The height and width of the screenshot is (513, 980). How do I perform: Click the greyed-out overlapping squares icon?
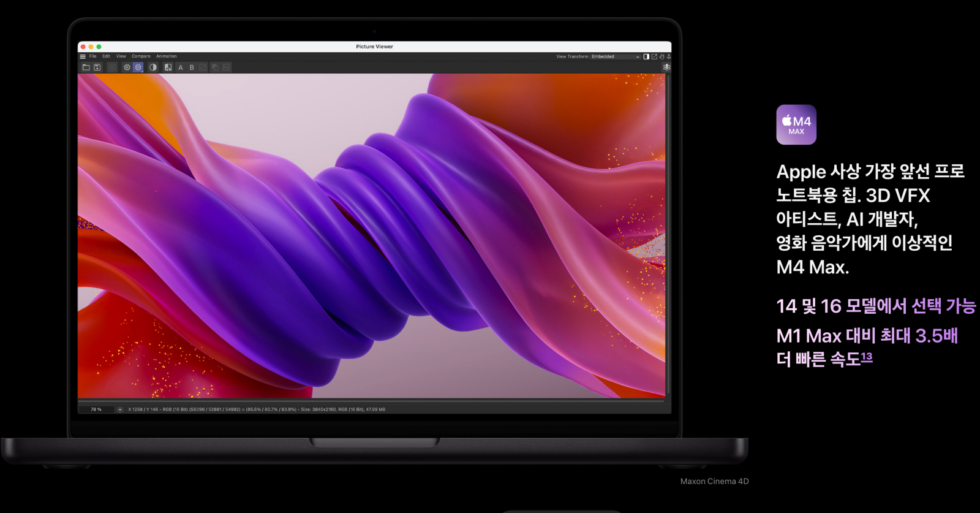coord(215,67)
